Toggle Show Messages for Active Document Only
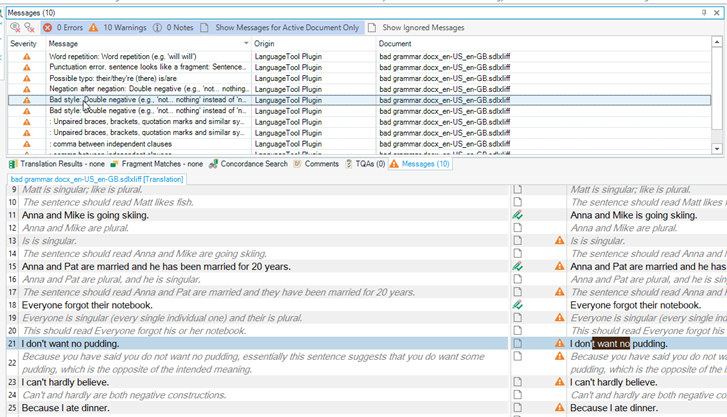Viewport: 727px width, 417px height. tap(280, 28)
